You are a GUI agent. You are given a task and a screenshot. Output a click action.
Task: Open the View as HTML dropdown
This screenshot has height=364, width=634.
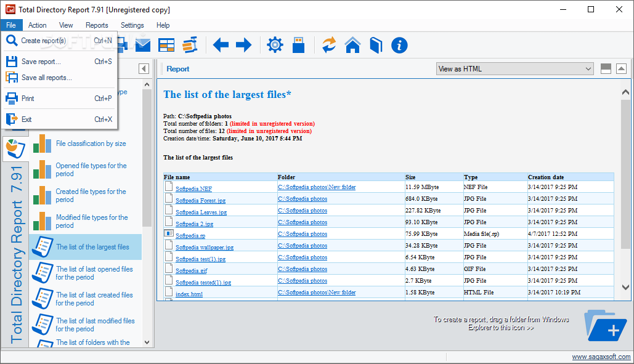(x=514, y=69)
